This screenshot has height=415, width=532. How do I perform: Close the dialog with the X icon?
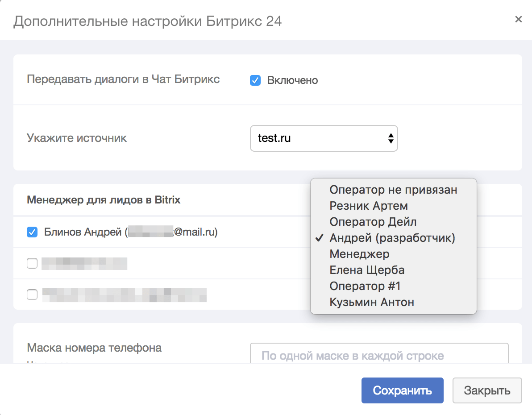coord(518,19)
